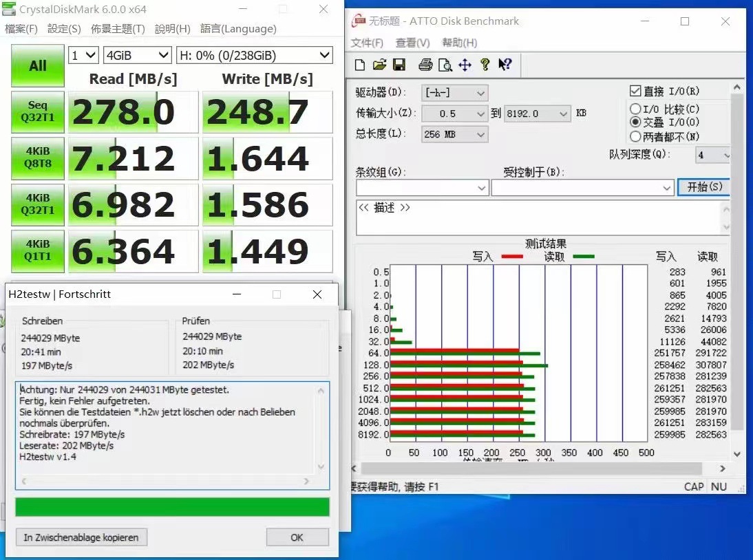Select the 两者都不(N) radio button
The image size is (753, 560).
click(x=635, y=136)
